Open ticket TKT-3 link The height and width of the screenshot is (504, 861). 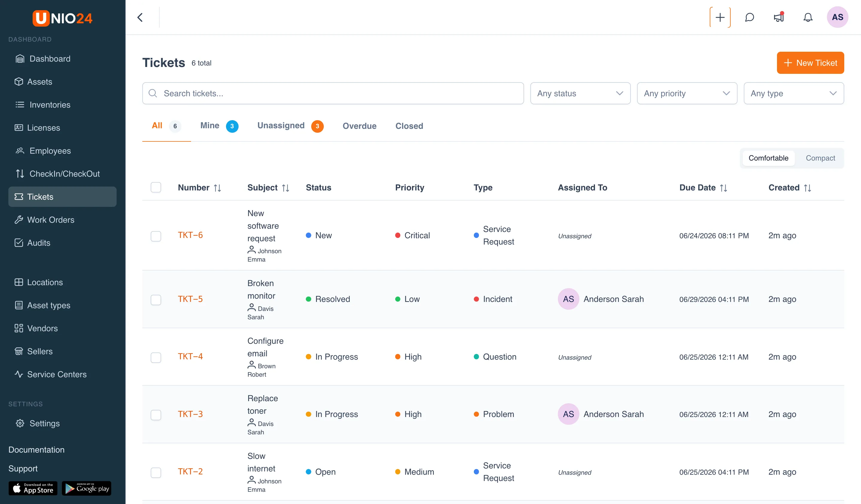point(190,414)
